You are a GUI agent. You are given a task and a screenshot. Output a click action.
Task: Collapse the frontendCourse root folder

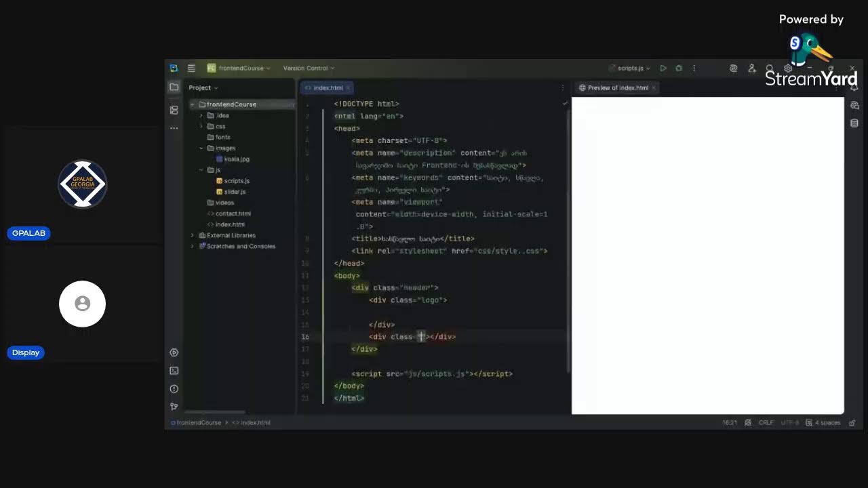point(193,104)
